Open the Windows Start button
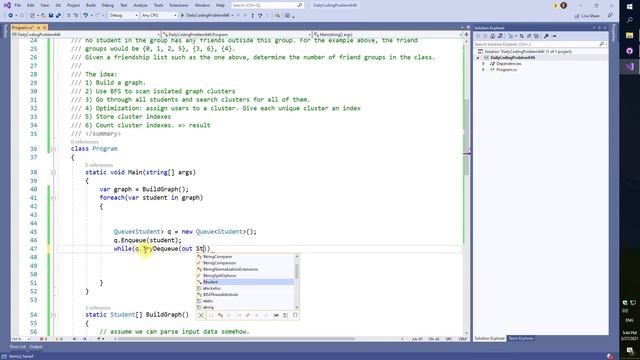Viewport: 640px width, 360px height. pyautogui.click(x=629, y=7)
